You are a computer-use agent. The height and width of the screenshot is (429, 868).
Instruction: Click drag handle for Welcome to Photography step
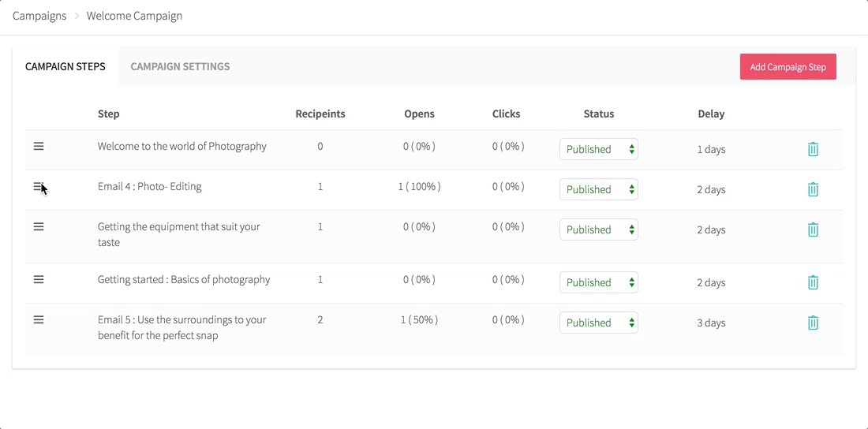tap(39, 146)
